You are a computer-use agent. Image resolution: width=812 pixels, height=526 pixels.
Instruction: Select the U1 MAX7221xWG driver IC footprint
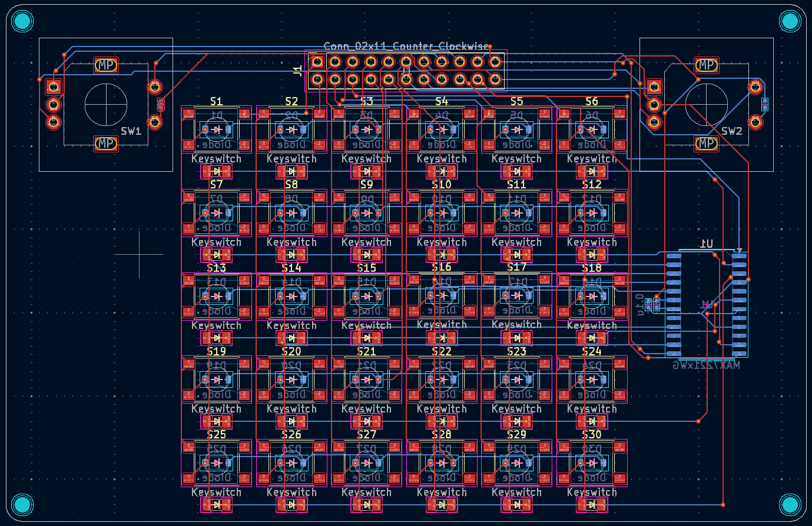[x=707, y=303]
